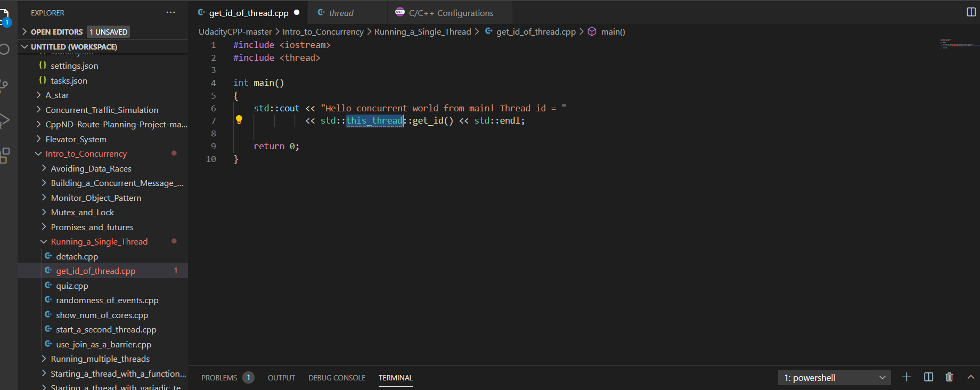The width and height of the screenshot is (980, 390).
Task: Expand the A_star folder
Action: 57,95
